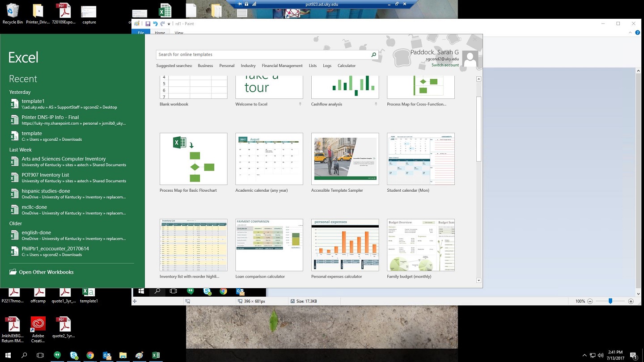Click Paint's zoom slider handle
This screenshot has height=362, width=644.
coord(610,301)
